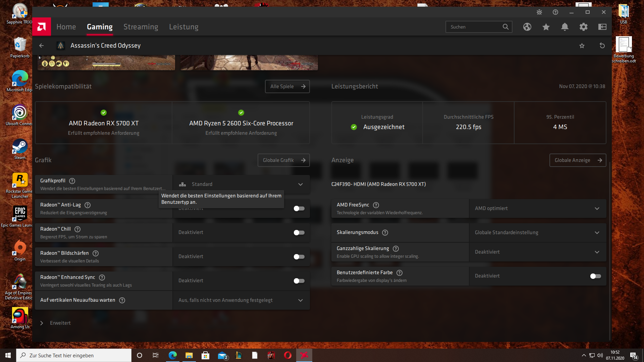
Task: Open the favorites star in top bar
Action: (x=546, y=27)
